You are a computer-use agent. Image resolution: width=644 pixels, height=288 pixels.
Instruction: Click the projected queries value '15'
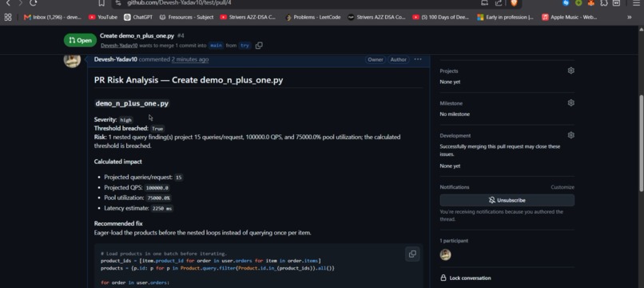click(178, 178)
